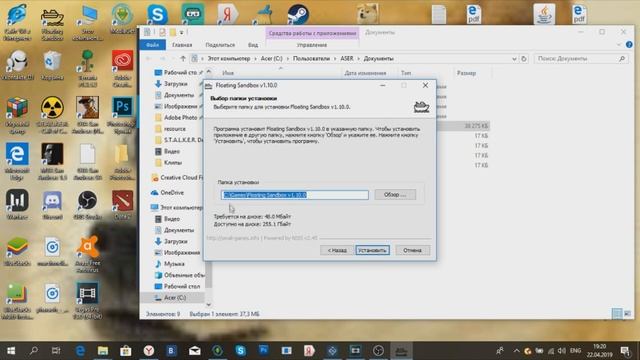Click Отмена in the Floating Sandbox installer
Screen dimensions: 640x360
412,250
